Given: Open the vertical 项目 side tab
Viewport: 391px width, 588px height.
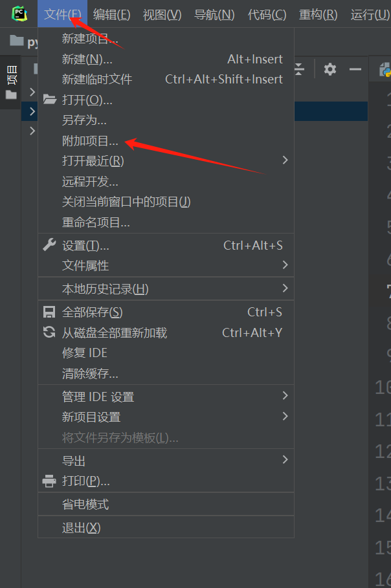Looking at the screenshot, I should (11, 83).
